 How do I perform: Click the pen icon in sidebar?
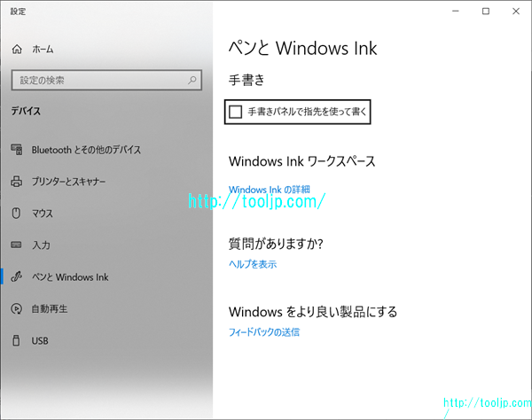click(16, 276)
